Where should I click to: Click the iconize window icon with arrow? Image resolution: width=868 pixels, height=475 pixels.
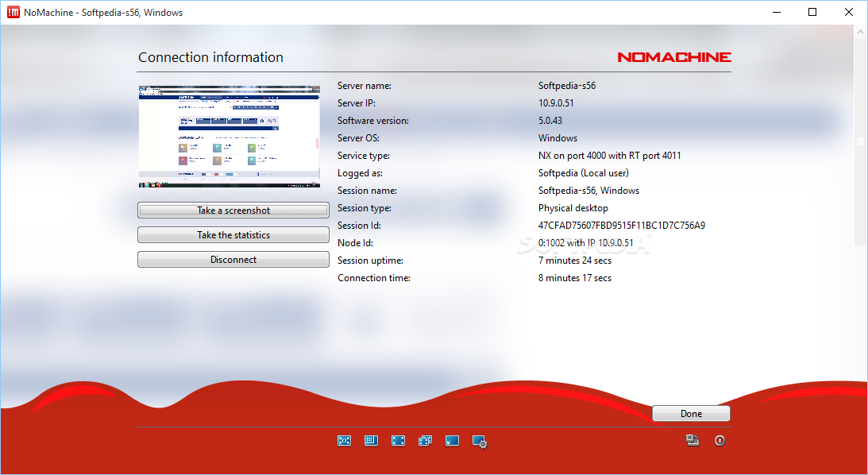coord(453,441)
